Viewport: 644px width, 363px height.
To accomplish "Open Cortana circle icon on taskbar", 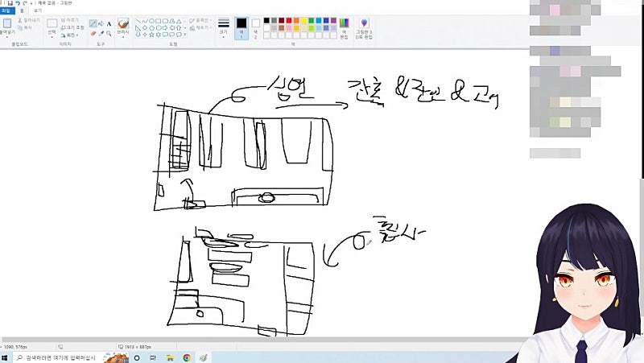I will pos(137,358).
